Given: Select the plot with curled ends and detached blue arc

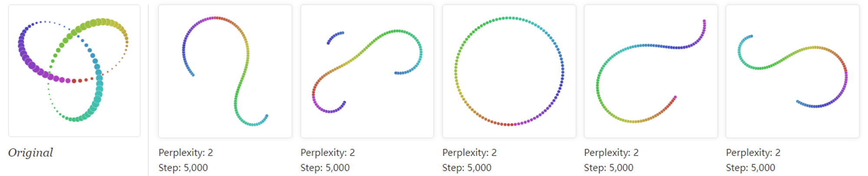Looking at the screenshot, I should tap(367, 72).
